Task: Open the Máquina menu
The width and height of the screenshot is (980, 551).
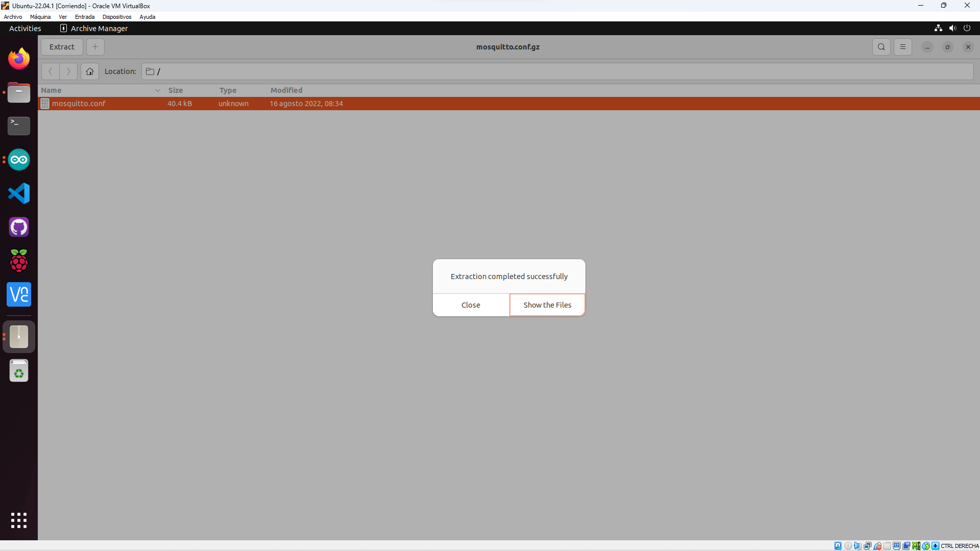Action: pos(40,17)
